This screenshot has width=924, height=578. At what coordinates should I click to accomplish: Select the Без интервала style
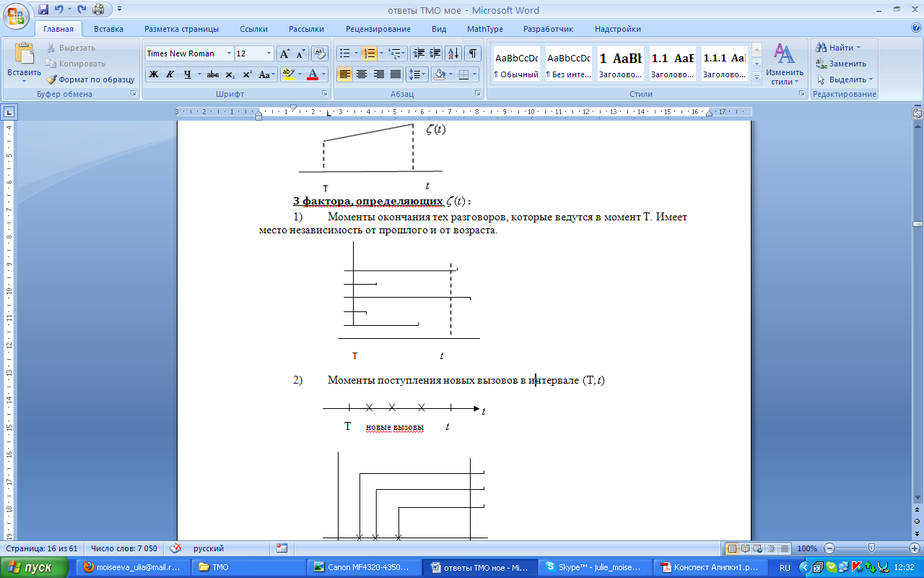click(x=568, y=64)
